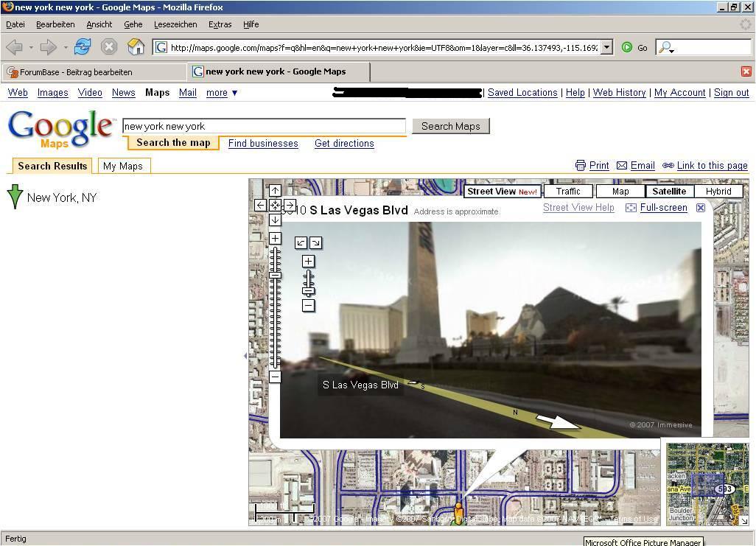Click the green New York, NY marker
This screenshot has width=756, height=546.
pyautogui.click(x=15, y=196)
